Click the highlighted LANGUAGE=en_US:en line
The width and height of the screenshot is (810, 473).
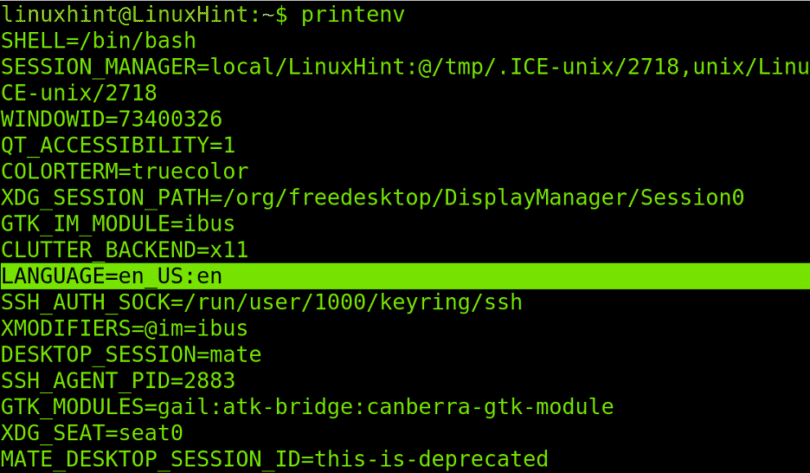405,276
